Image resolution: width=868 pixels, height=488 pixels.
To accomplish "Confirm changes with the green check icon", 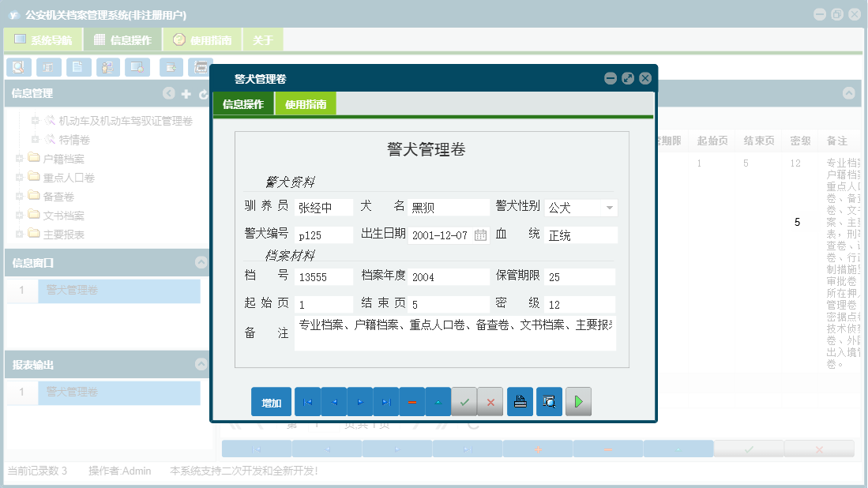I will coord(464,401).
